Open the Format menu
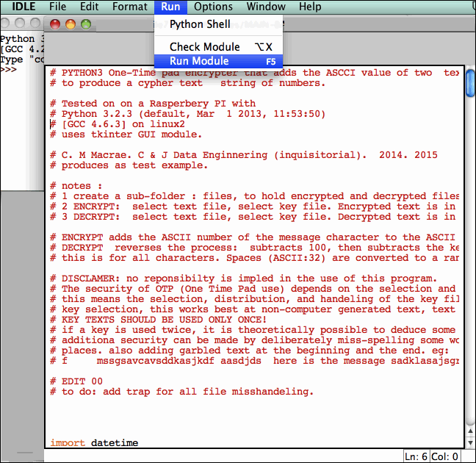The image size is (476, 463). click(130, 7)
